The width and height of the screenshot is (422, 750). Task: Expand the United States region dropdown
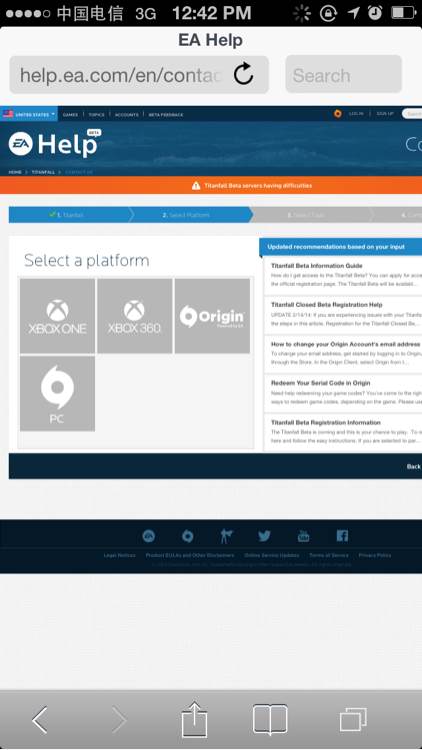pos(29,114)
